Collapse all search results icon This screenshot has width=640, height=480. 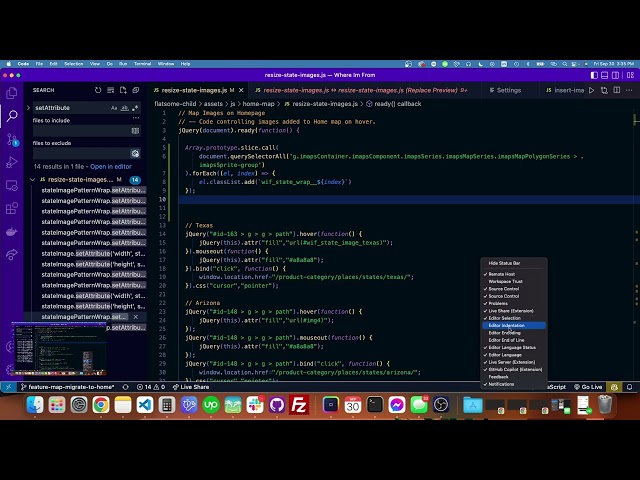click(136, 90)
